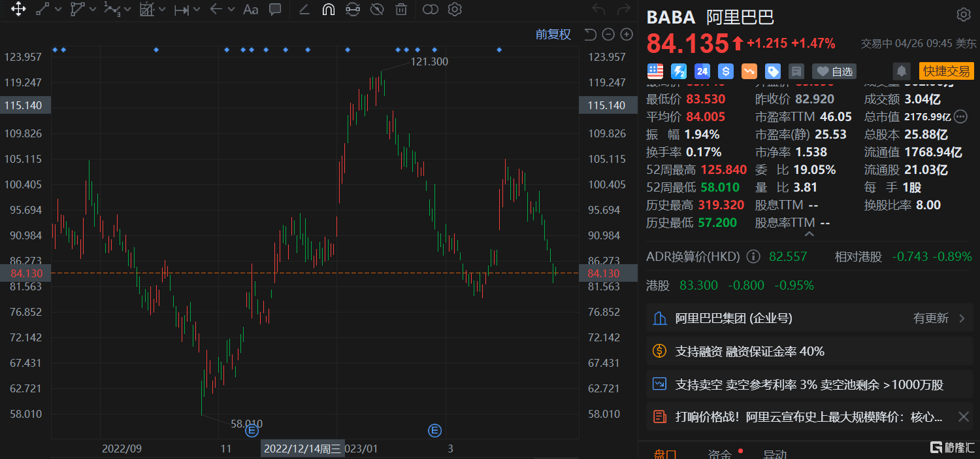
Task: Click the US flag market icon
Action: [x=655, y=71]
